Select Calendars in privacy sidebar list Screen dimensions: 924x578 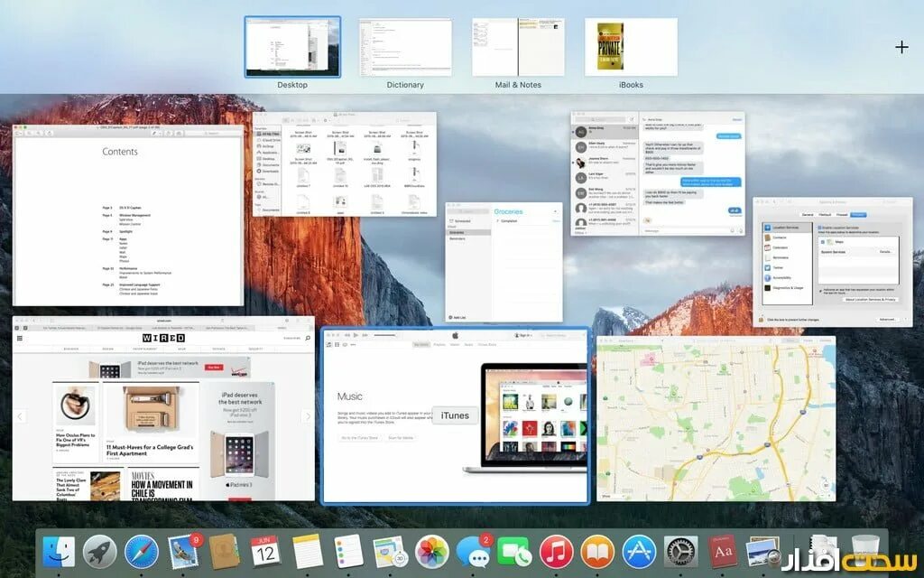pos(786,247)
